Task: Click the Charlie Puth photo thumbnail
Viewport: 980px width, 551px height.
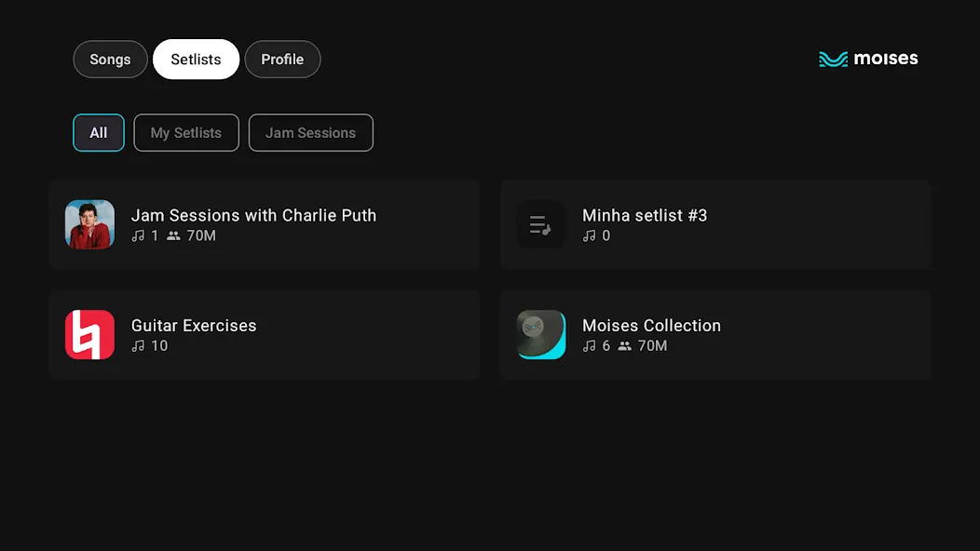Action: pyautogui.click(x=89, y=224)
